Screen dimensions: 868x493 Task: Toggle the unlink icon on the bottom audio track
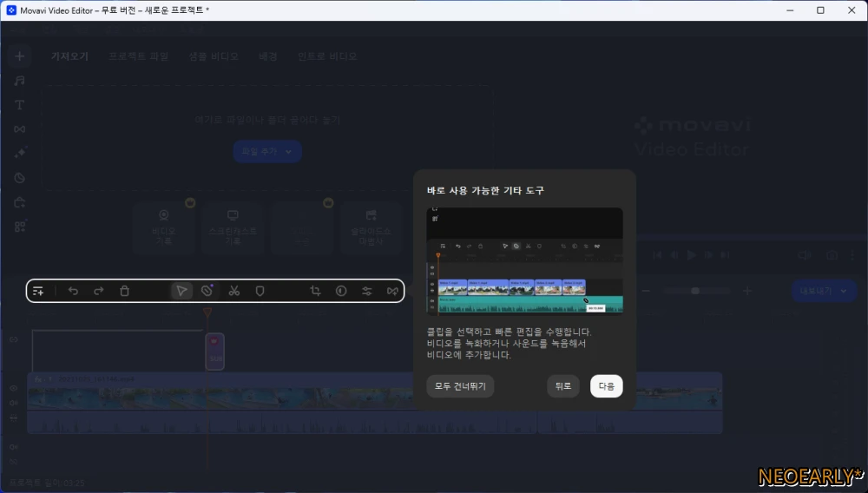pos(14,462)
